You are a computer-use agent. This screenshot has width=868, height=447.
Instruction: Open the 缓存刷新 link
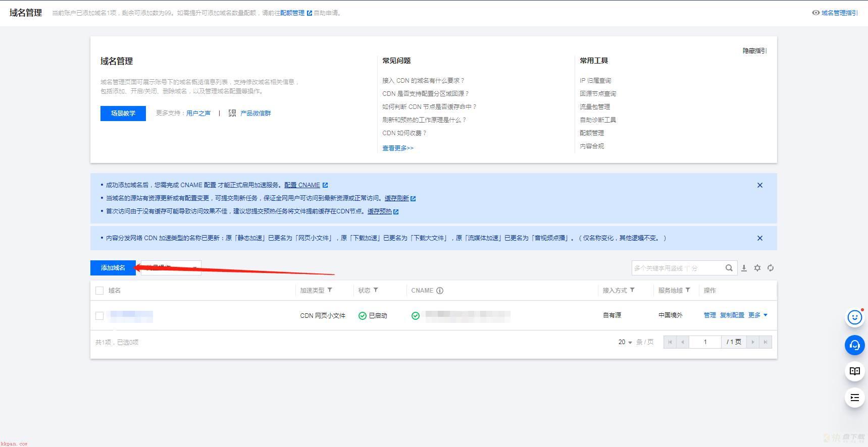[x=397, y=198]
